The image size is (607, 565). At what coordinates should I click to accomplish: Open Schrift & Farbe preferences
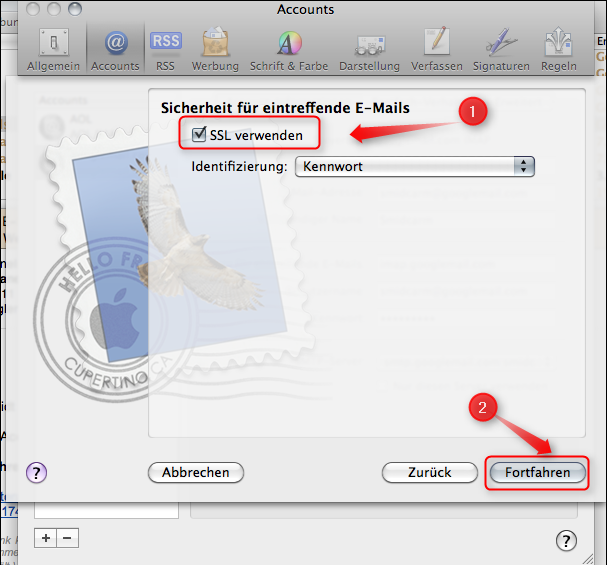tap(289, 50)
